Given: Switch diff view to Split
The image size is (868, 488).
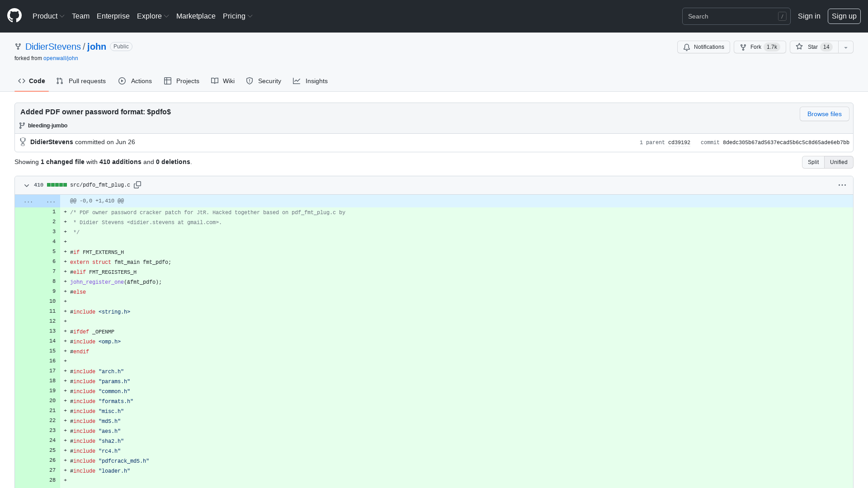Looking at the screenshot, I should tap(813, 162).
